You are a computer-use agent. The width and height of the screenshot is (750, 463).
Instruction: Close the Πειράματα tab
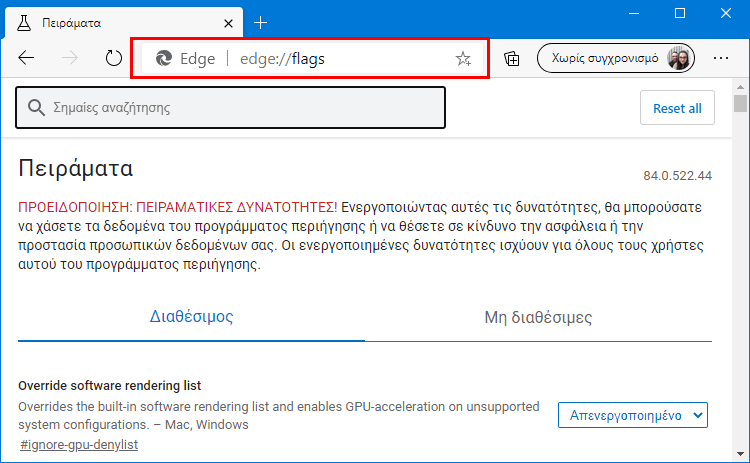tap(229, 23)
